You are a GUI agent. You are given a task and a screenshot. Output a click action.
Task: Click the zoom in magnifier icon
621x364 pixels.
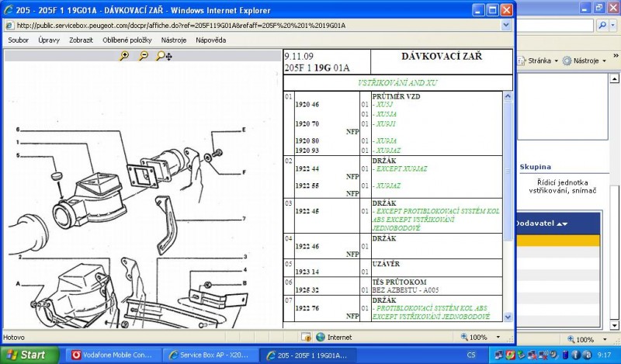coord(124,56)
